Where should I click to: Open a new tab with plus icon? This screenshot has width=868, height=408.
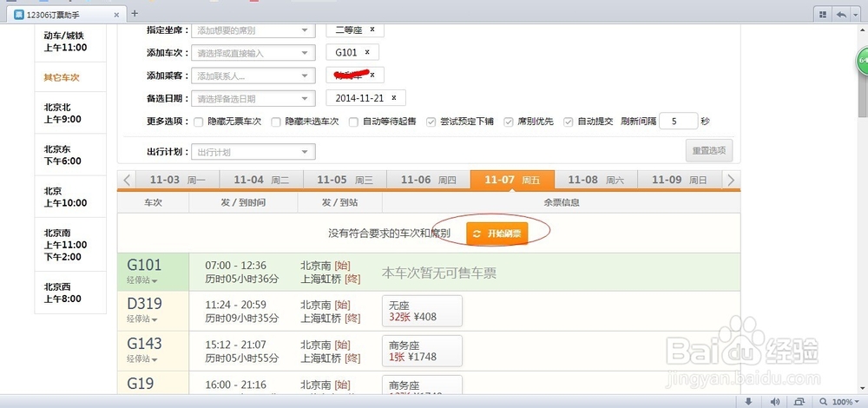[135, 13]
